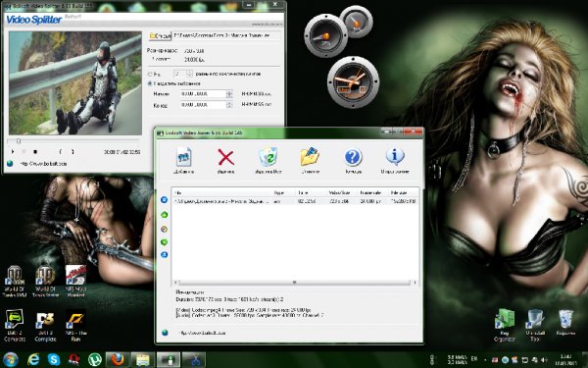
Task: Set the start mark with the left bracket button
Action: (60, 152)
